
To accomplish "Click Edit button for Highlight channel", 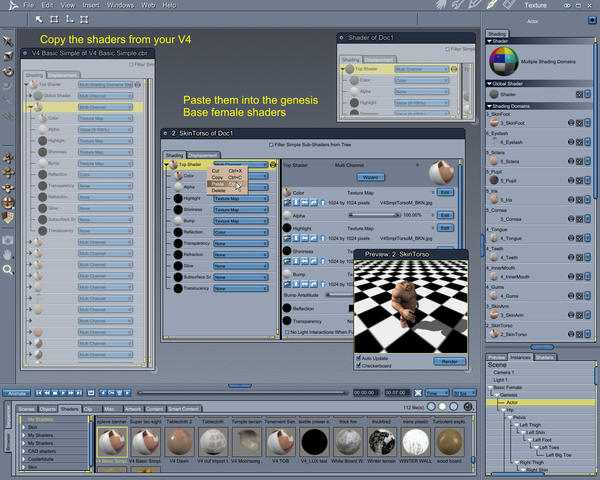I will (x=445, y=228).
